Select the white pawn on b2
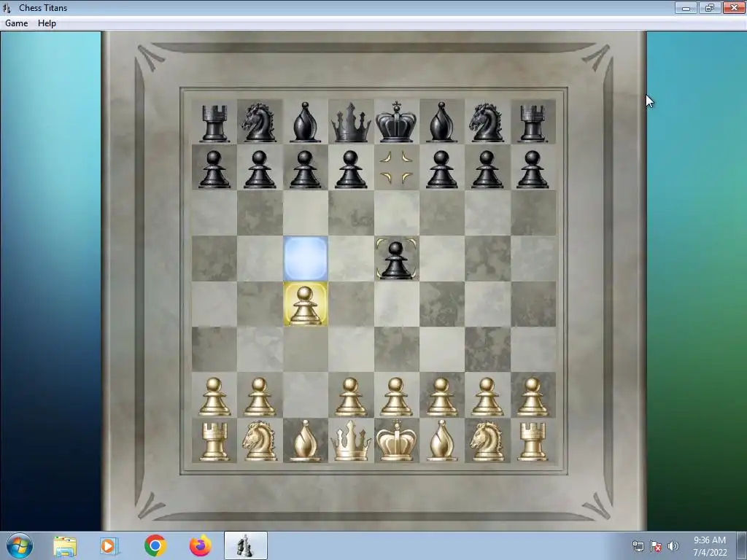The image size is (747, 560). (x=259, y=397)
